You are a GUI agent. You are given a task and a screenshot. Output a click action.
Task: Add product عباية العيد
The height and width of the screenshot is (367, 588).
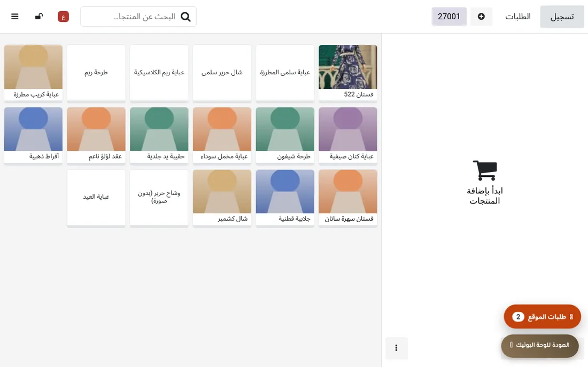pyautogui.click(x=96, y=198)
